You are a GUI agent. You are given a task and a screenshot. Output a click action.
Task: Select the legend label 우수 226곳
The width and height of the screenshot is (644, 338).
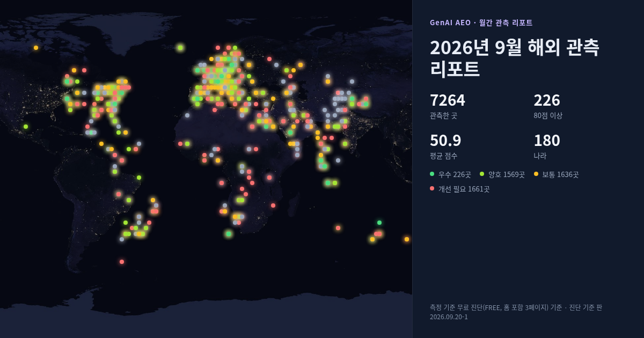[455, 174]
